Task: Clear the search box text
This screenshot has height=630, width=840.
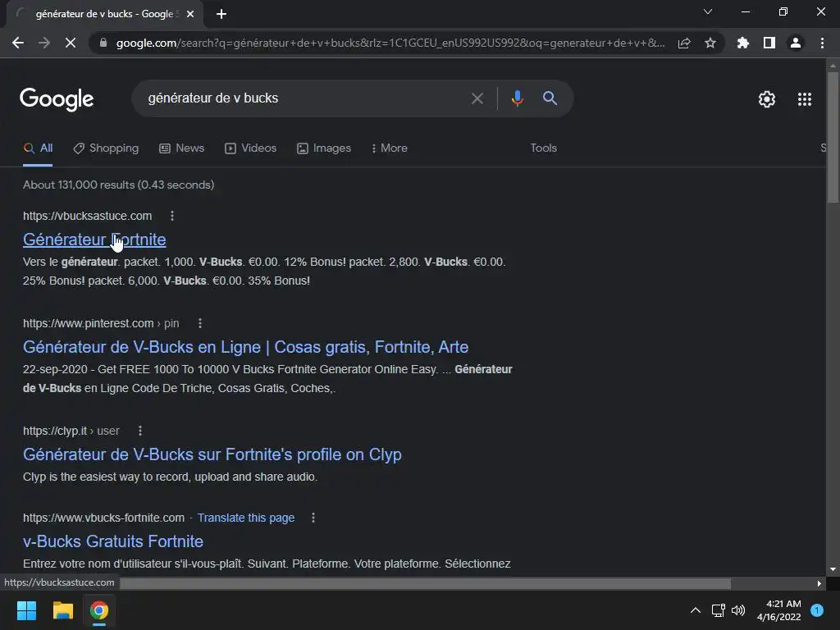Action: click(477, 98)
